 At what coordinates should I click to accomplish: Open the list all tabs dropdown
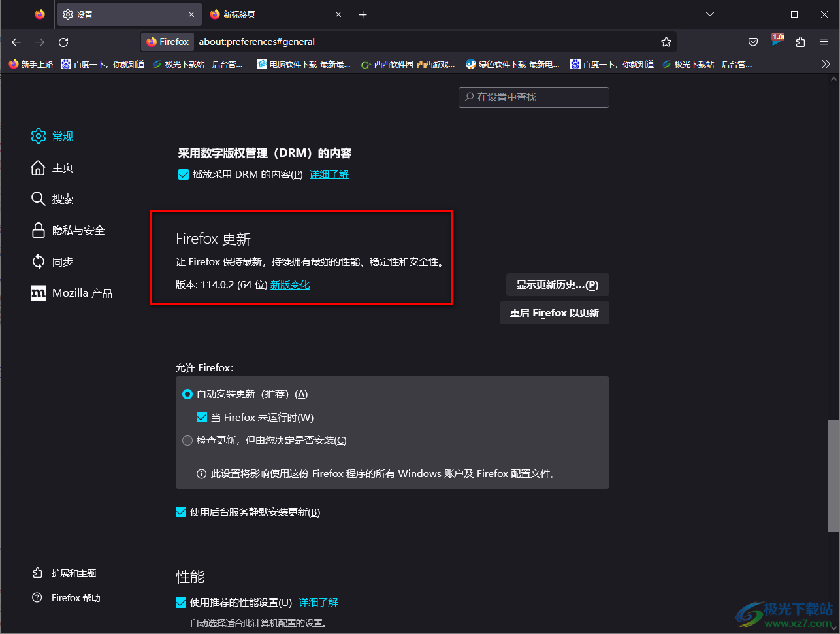[x=710, y=14]
